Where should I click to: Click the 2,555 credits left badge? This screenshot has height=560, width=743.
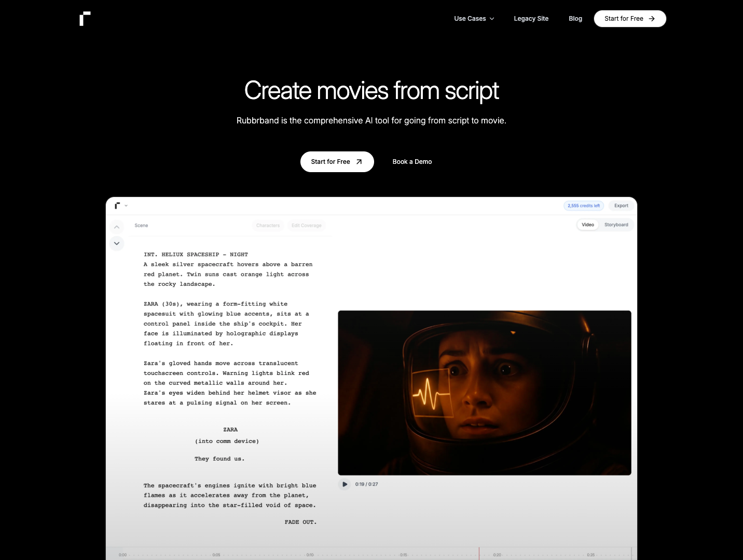584,205
